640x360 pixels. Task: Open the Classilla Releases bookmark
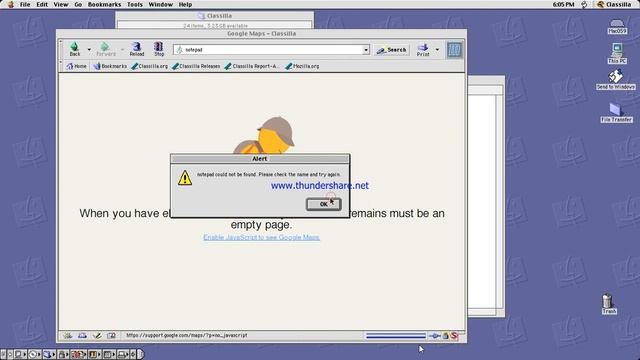click(196, 66)
